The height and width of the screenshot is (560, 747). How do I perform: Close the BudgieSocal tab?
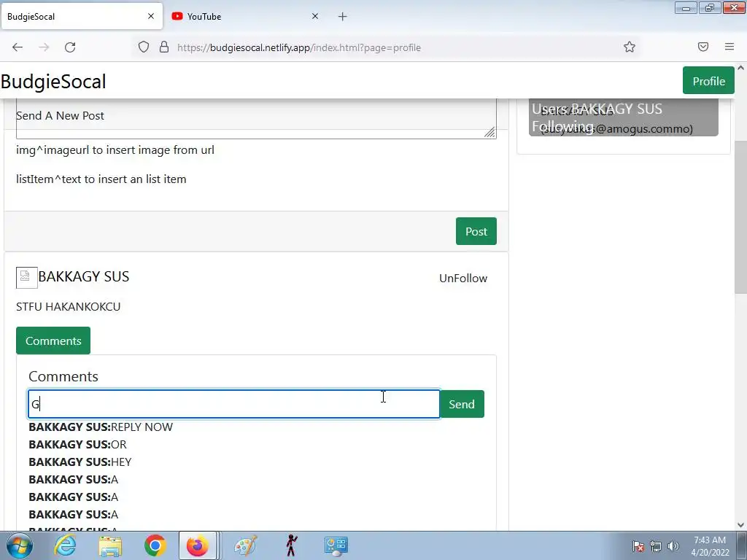click(x=151, y=16)
